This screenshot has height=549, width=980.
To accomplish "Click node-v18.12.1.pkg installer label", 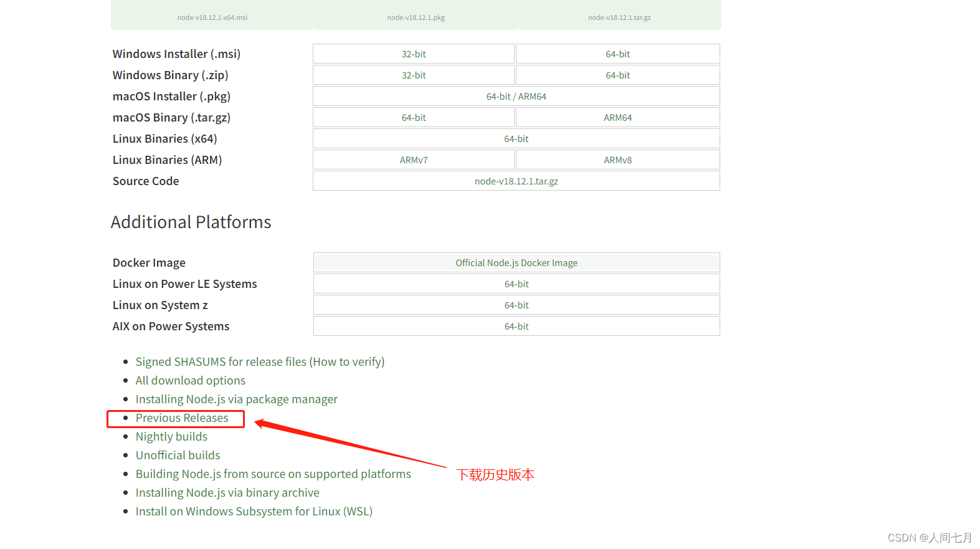I will coord(416,17).
